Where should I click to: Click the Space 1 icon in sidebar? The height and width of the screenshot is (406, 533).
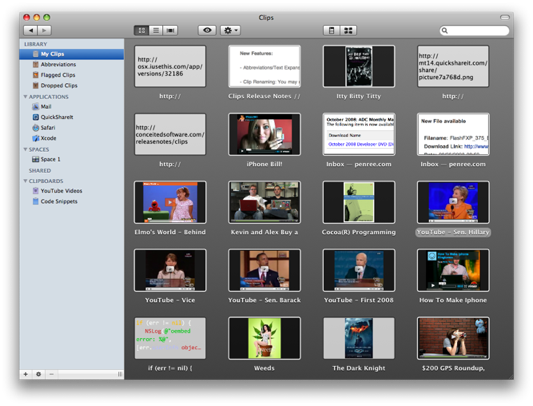[35, 159]
